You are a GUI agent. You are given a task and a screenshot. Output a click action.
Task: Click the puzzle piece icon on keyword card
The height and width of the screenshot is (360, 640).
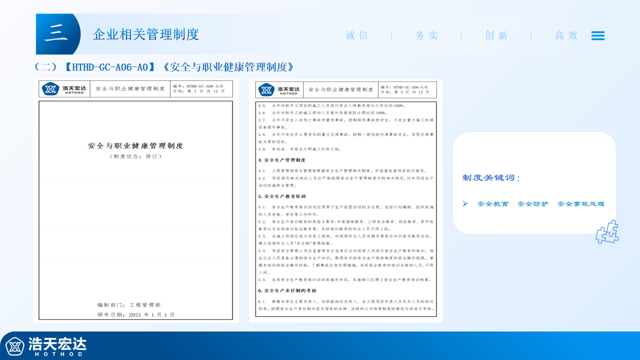607,232
